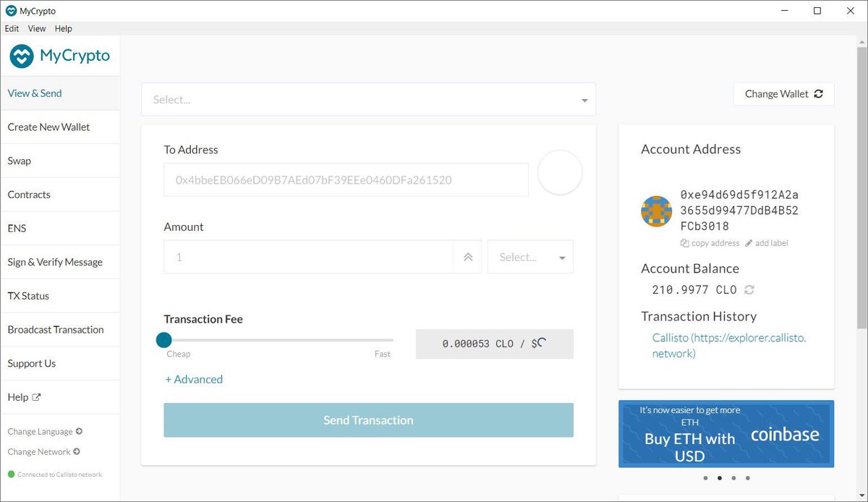This screenshot has width=868, height=502.
Task: Open the View menu
Action: click(37, 28)
